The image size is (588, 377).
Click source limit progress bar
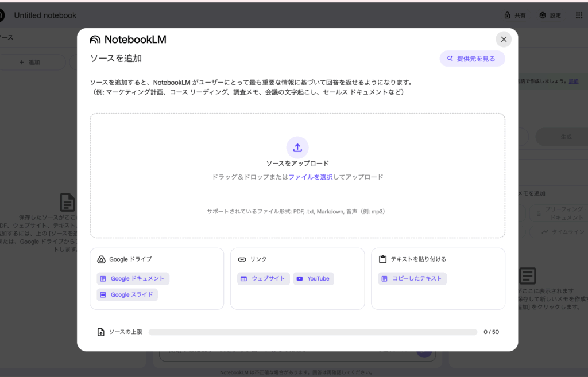[313, 332]
